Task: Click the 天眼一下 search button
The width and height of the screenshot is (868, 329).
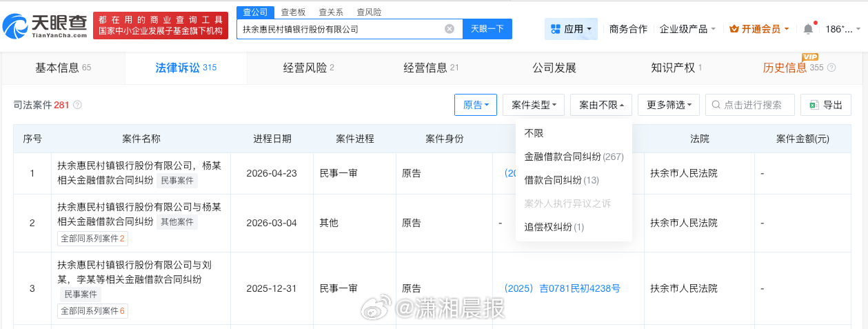Action: pyautogui.click(x=487, y=29)
